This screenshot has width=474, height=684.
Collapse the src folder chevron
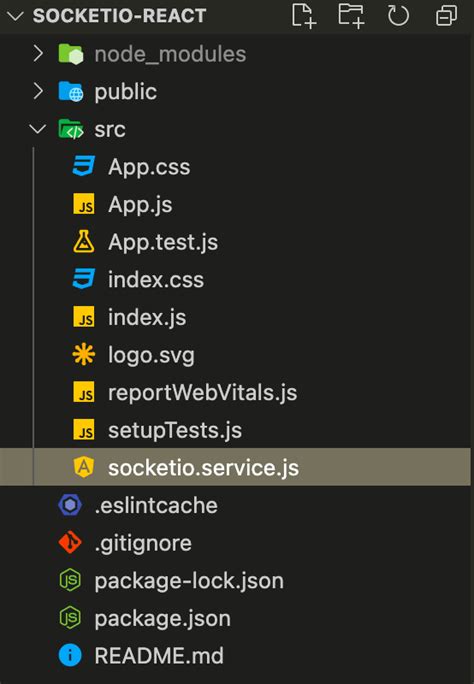(38, 129)
